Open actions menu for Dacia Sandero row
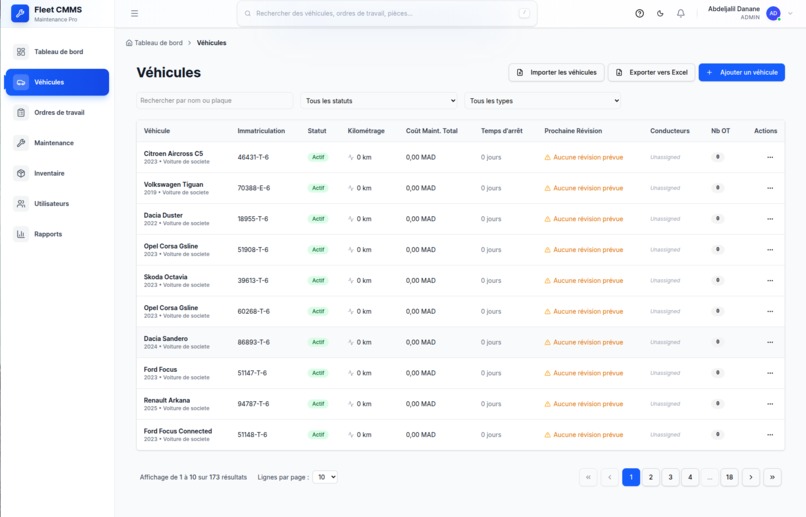806x517 pixels. click(770, 342)
